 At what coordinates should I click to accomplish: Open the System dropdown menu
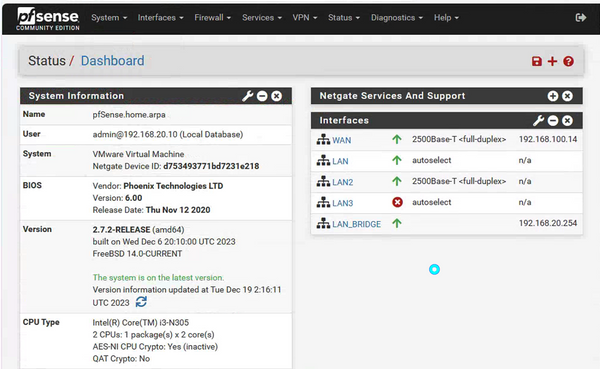(x=109, y=18)
